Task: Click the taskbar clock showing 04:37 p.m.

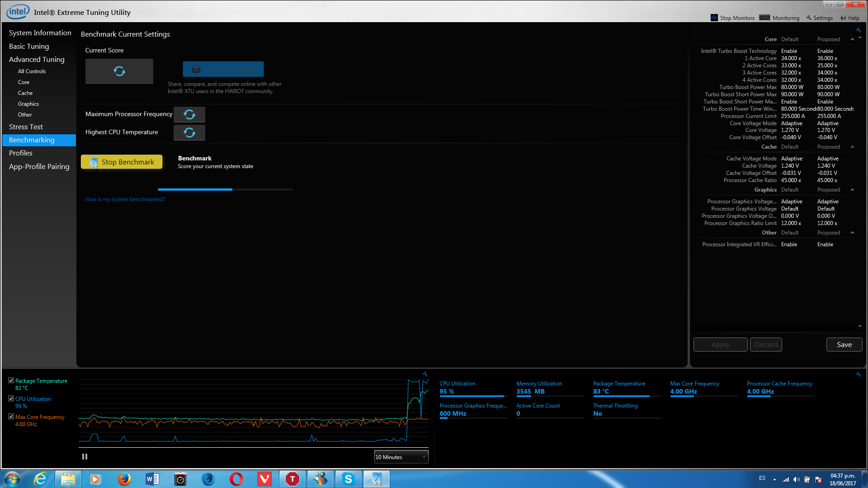Action: 843,479
